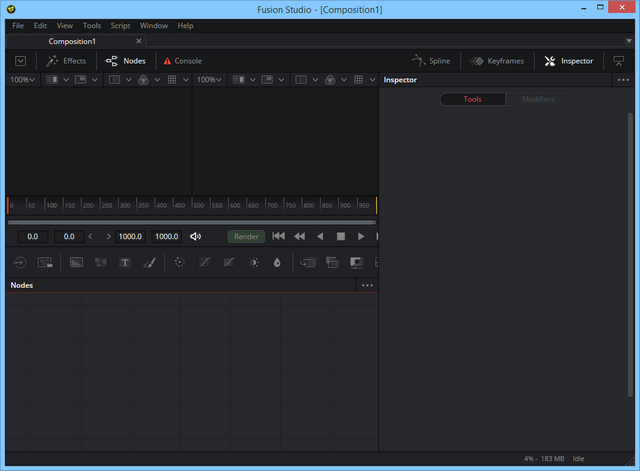The height and width of the screenshot is (471, 640).
Task: Click the Blur droplet tool icon
Action: pos(277,262)
